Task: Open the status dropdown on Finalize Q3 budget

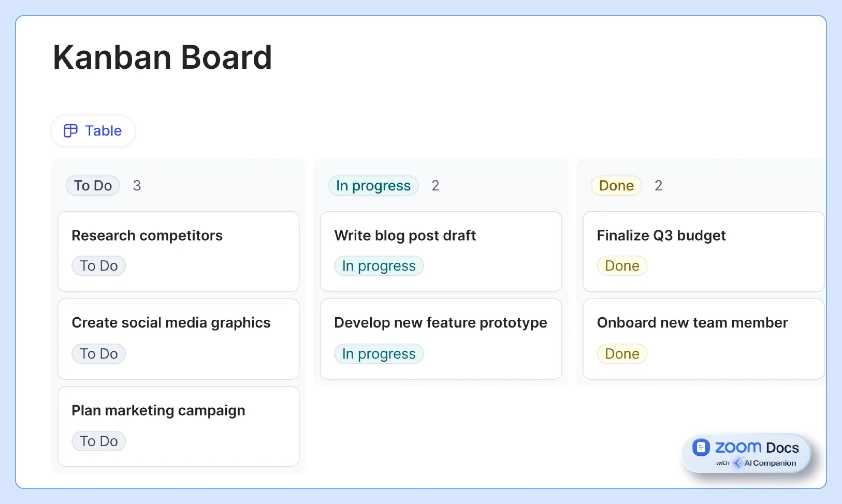Action: click(621, 265)
